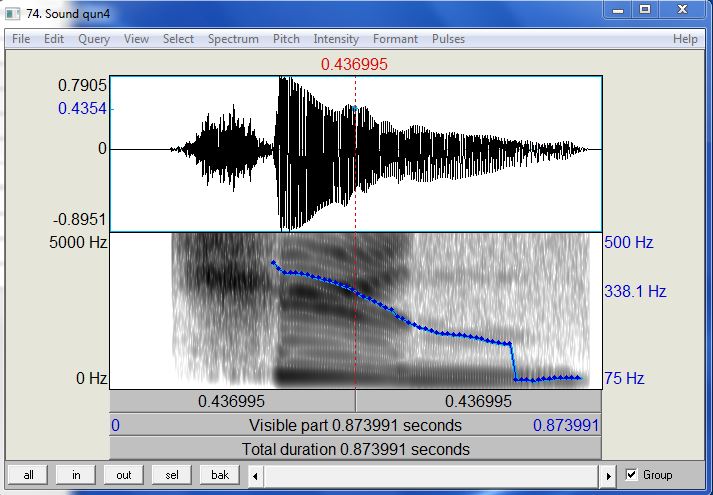This screenshot has width=713, height=495.
Task: Play the Visible part 0.873991 seconds bar
Action: [355, 425]
